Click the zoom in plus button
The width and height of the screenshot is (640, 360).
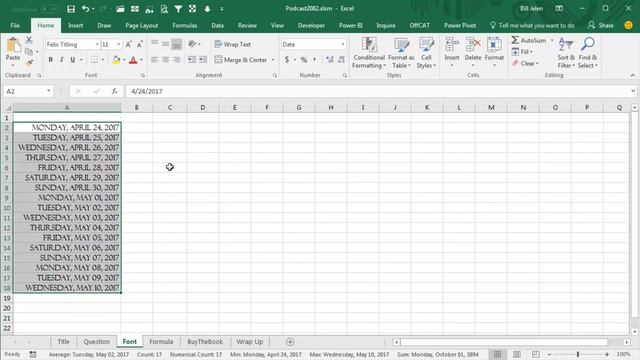tap(607, 354)
